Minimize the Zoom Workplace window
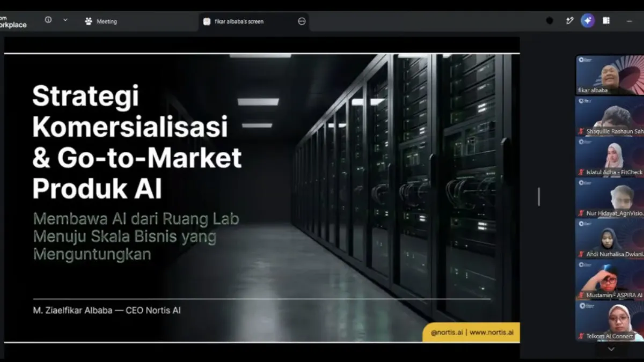The height and width of the screenshot is (362, 644). coord(630,21)
